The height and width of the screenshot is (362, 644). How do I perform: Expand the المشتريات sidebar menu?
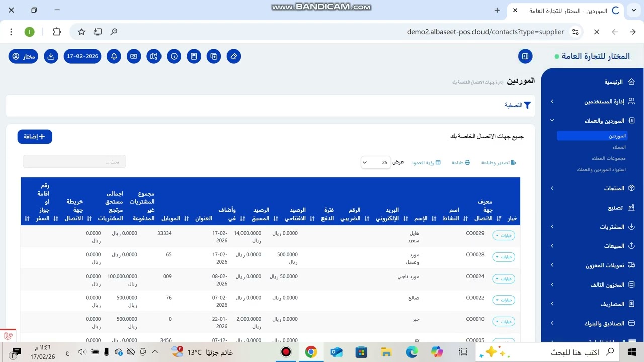coord(593,227)
